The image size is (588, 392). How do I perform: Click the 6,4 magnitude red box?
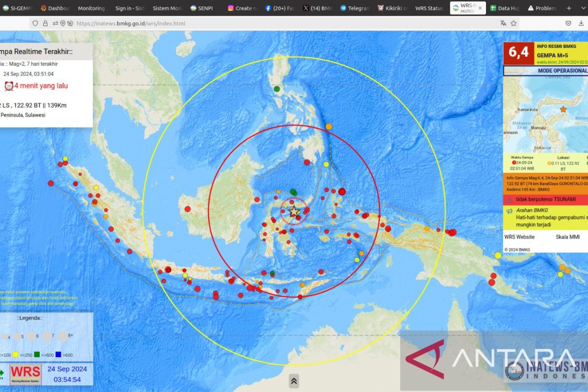tap(518, 53)
